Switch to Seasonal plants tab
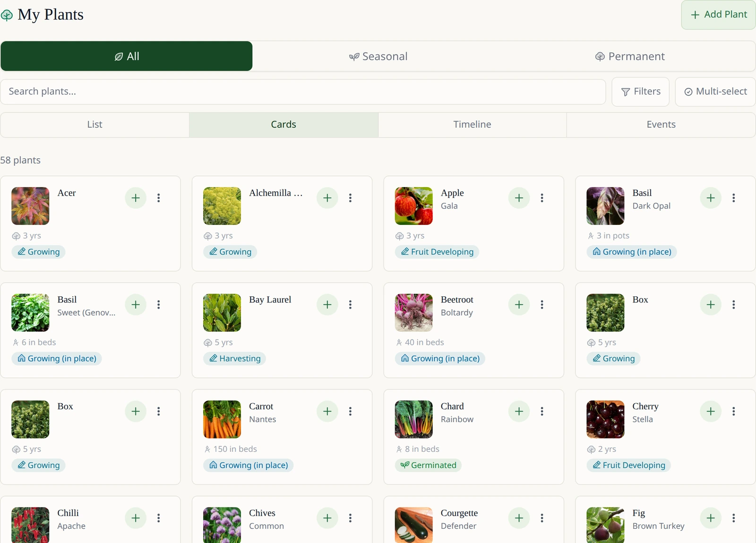 pos(378,56)
